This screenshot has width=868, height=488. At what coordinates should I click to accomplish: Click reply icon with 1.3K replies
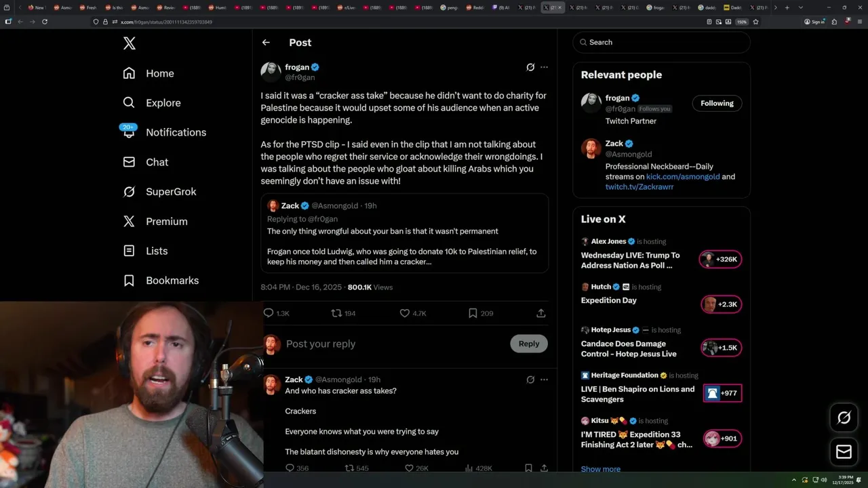coord(276,313)
